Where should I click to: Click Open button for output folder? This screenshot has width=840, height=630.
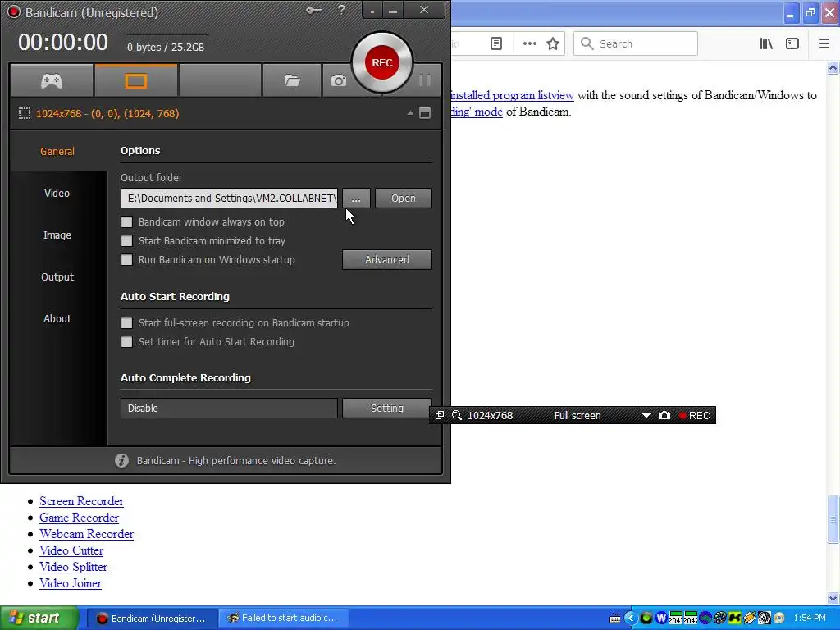[404, 199]
